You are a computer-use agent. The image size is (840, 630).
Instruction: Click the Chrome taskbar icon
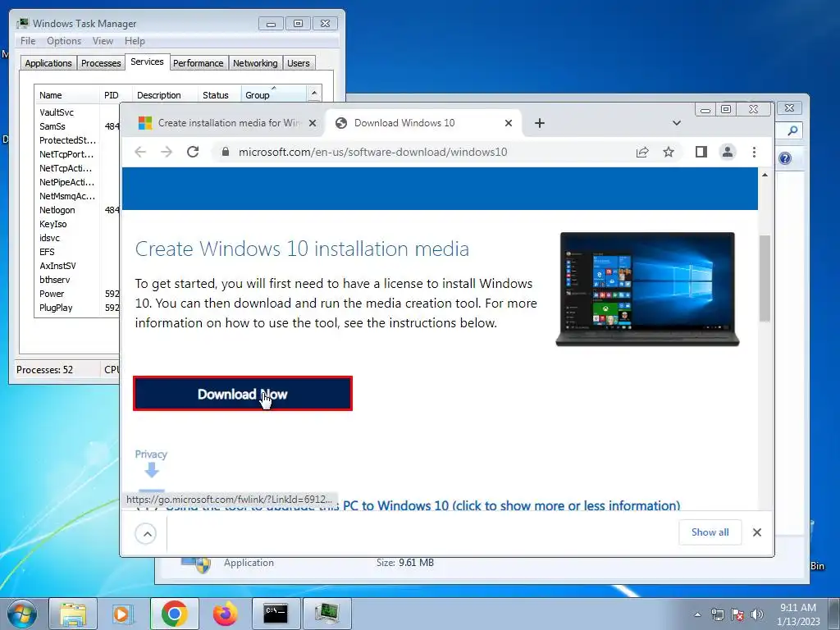click(x=174, y=614)
